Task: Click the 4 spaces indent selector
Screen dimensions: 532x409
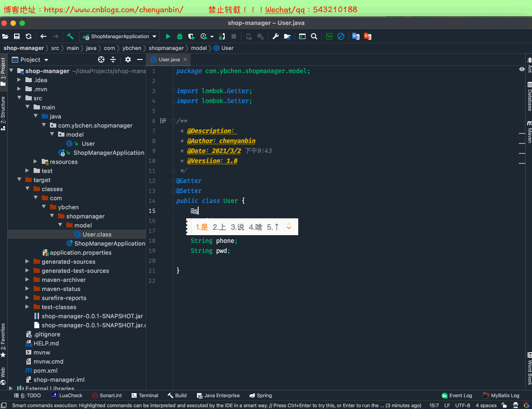Action: pos(486,405)
